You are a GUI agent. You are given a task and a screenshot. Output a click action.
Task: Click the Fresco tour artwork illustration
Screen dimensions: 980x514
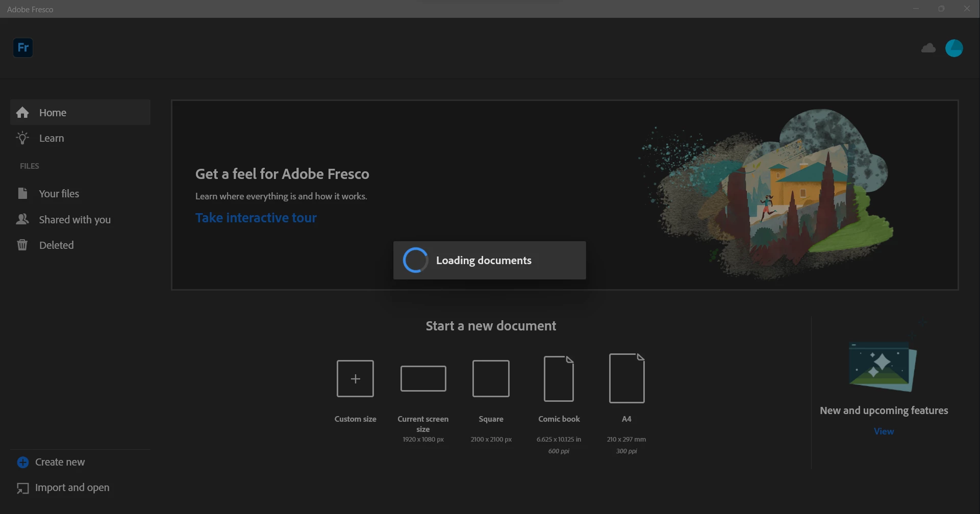tap(765, 194)
